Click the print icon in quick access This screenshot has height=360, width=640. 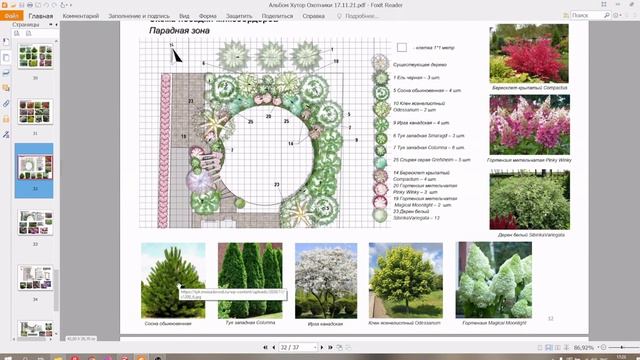[30, 5]
